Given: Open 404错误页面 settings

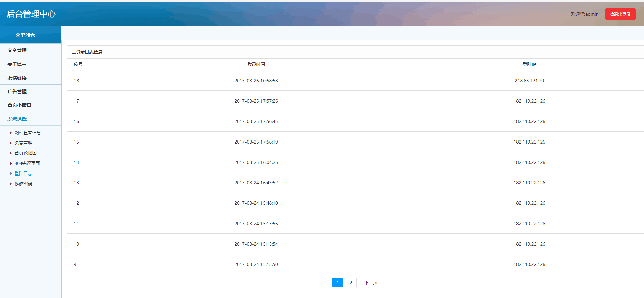Looking at the screenshot, I should (27, 163).
